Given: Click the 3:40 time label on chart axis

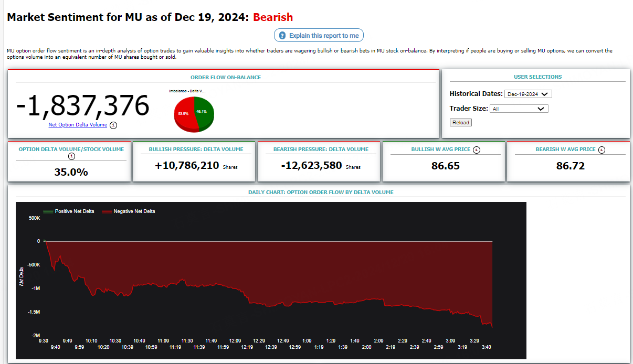Looking at the screenshot, I should (x=487, y=347).
